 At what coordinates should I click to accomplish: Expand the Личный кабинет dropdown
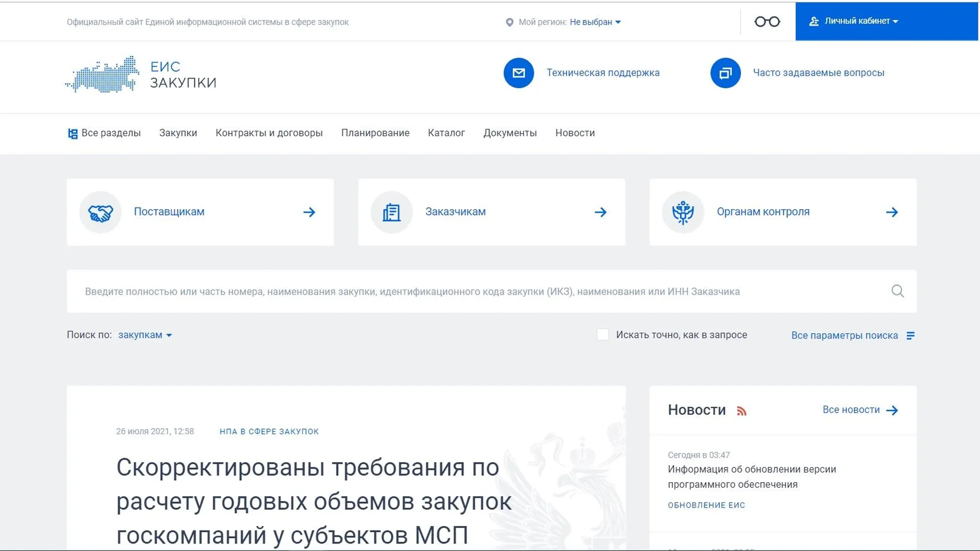[862, 21]
